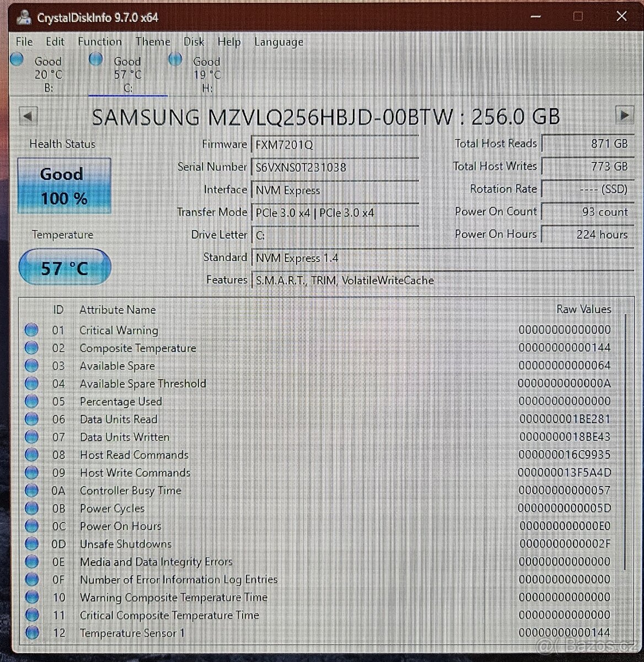Open the Language dropdown menu
This screenshot has width=644, height=662.
coord(278,42)
